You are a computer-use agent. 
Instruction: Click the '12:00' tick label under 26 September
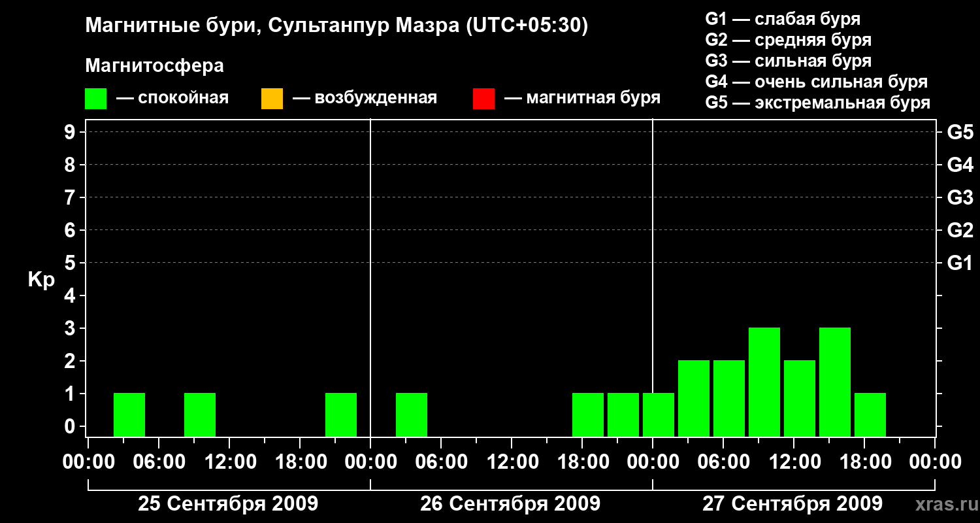click(512, 462)
